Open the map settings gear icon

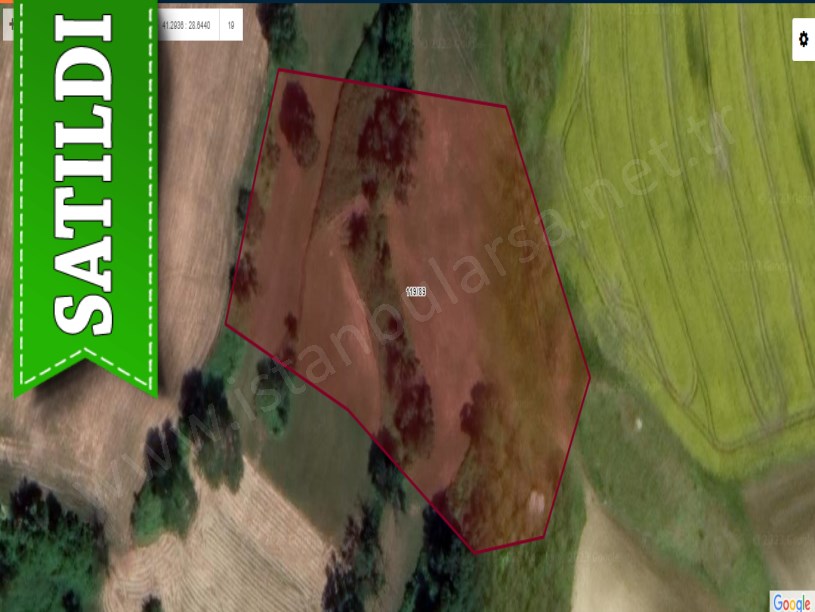tap(802, 39)
